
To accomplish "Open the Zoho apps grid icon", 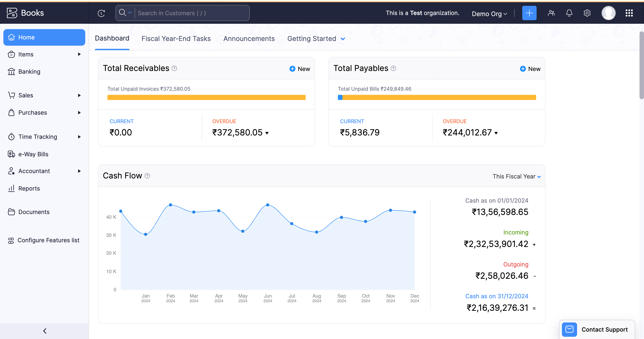I will (629, 13).
